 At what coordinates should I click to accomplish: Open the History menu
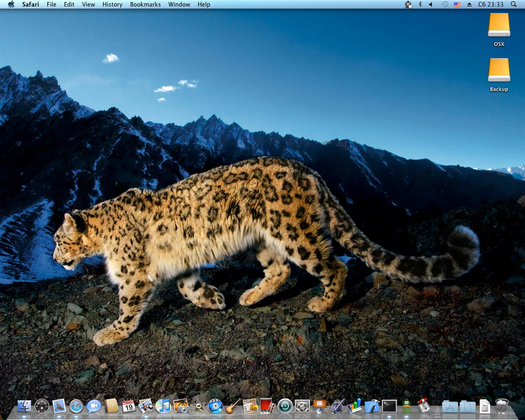112,4
